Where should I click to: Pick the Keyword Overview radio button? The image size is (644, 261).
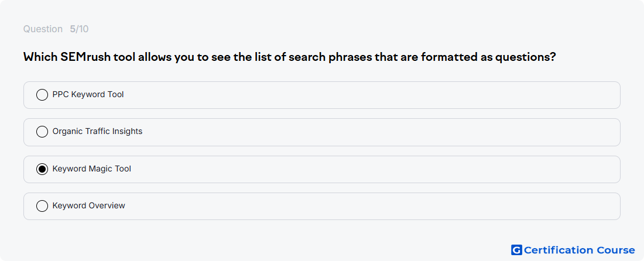tap(42, 206)
